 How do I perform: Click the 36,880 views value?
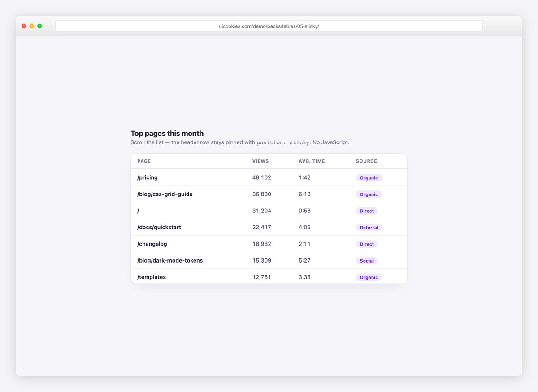coord(262,194)
